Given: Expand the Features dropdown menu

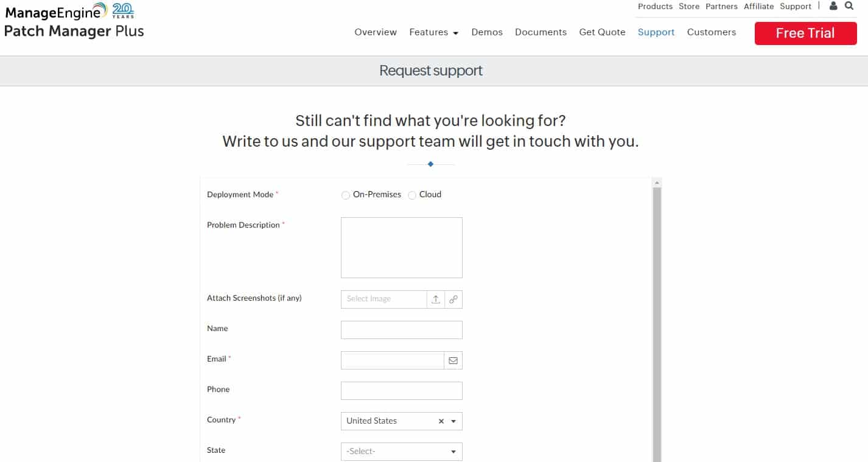Looking at the screenshot, I should tap(433, 32).
